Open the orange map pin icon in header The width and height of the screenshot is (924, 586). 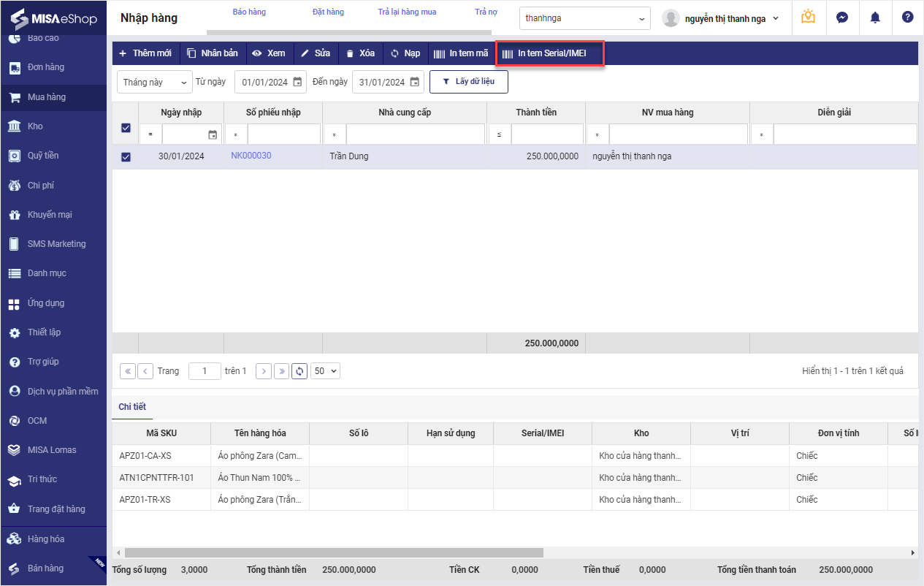808,17
